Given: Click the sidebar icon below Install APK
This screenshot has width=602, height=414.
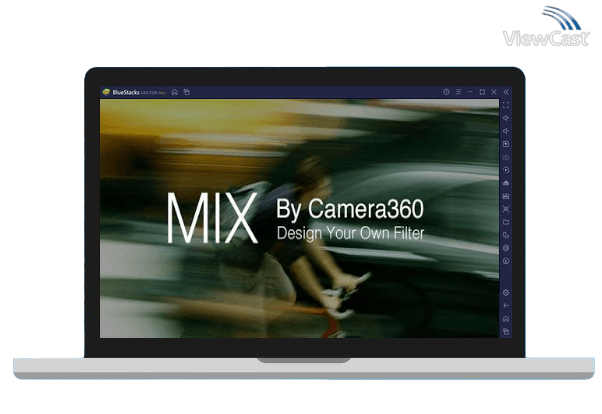Looking at the screenshot, I should click(506, 196).
